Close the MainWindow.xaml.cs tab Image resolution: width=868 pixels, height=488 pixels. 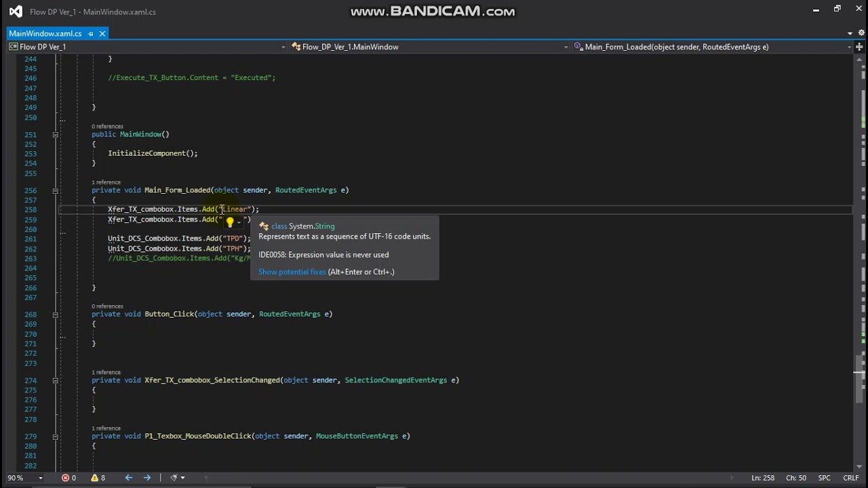(x=102, y=33)
